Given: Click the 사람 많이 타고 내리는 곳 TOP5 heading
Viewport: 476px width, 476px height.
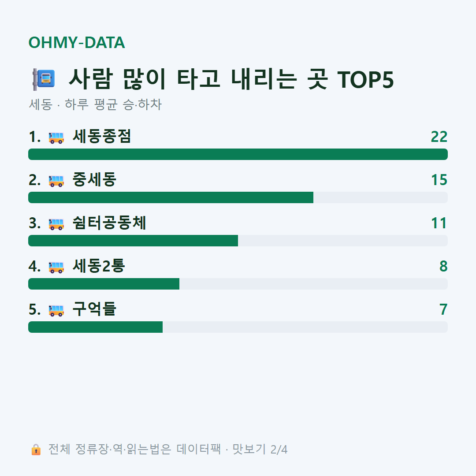Looking at the screenshot, I should click(231, 79).
